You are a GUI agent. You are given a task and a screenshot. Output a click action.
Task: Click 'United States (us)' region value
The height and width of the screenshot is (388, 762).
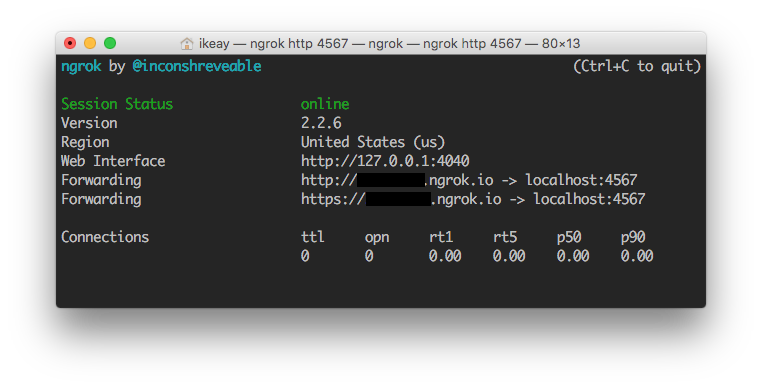pos(373,142)
